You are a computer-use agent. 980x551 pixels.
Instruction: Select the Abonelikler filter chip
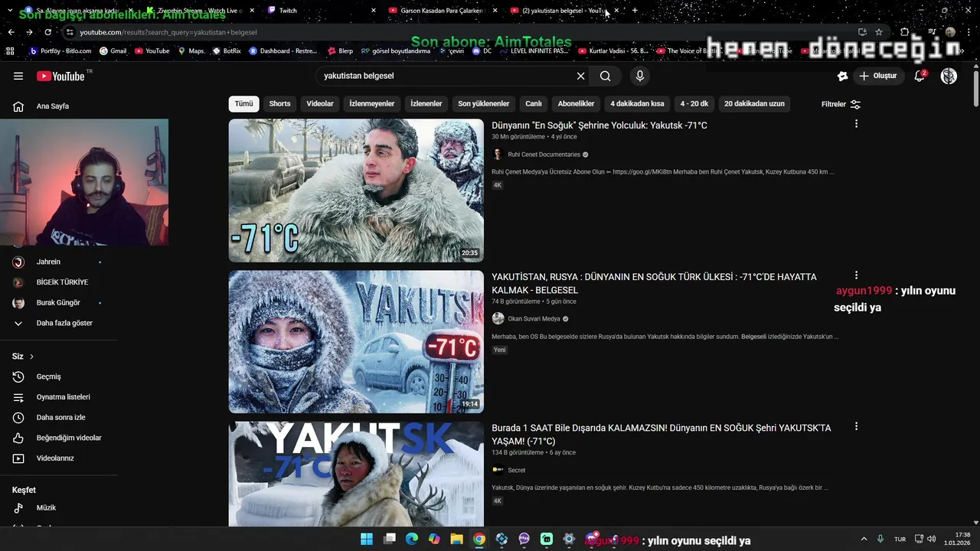coord(576,103)
